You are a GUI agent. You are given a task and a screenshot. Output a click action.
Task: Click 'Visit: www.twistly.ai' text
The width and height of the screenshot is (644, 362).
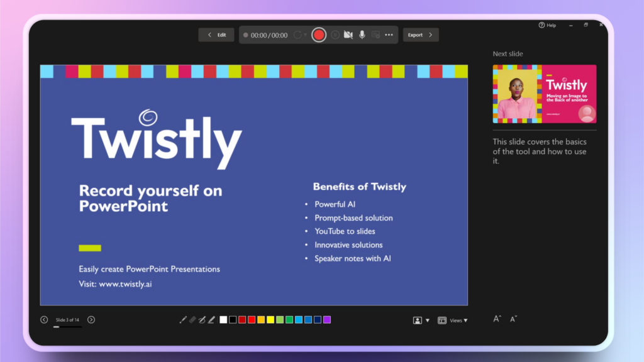click(115, 283)
